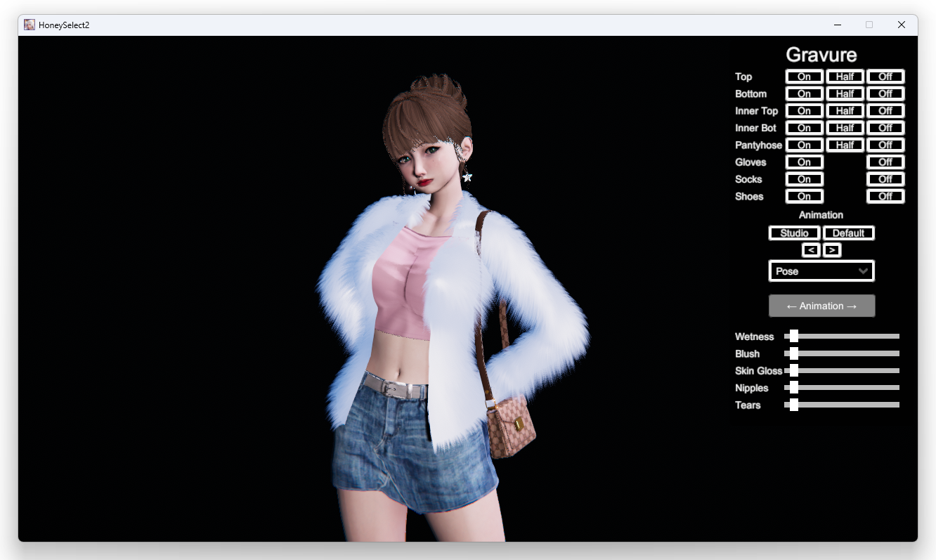The image size is (936, 560).
Task: Click the ← Animation → button
Action: pyautogui.click(x=821, y=306)
